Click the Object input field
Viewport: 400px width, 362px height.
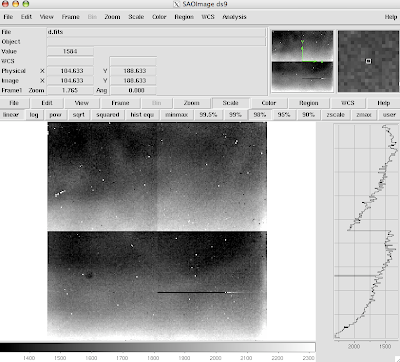pyautogui.click(x=156, y=42)
